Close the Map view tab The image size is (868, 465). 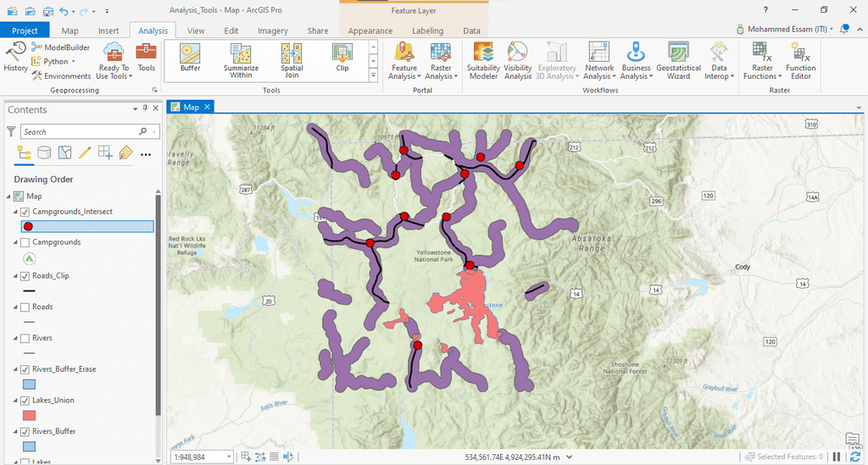click(207, 107)
